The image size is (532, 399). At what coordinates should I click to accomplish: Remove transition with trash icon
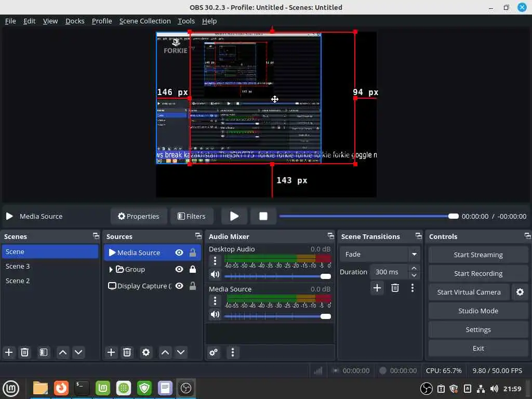click(395, 288)
